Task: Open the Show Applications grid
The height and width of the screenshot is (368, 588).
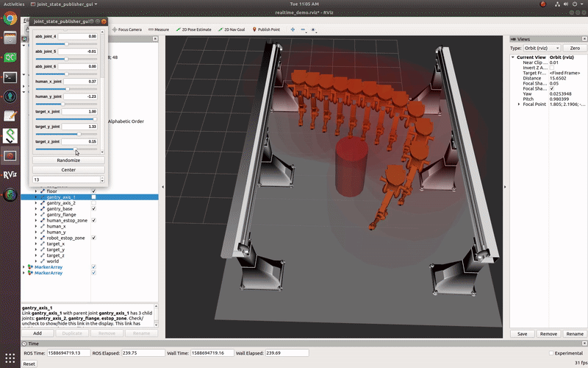Action: click(10, 358)
